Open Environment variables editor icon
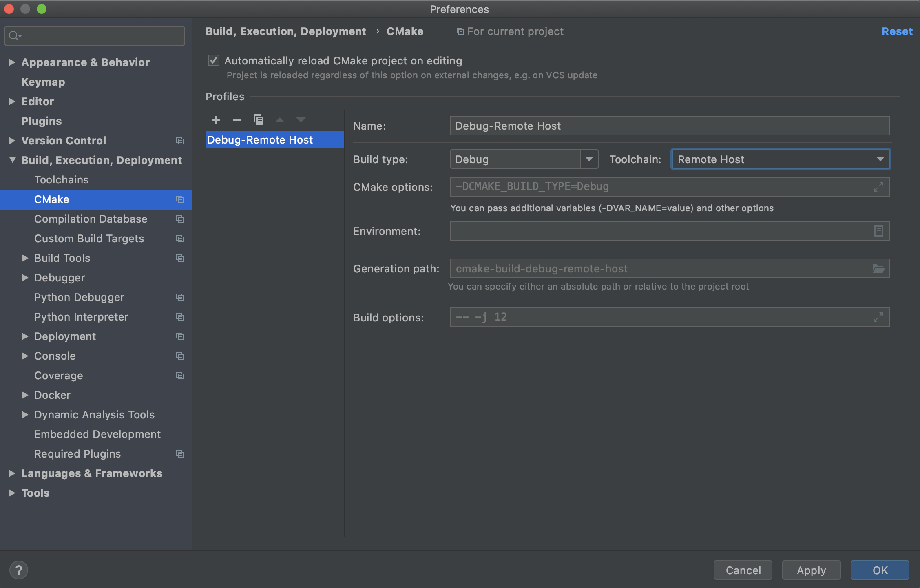 click(878, 231)
